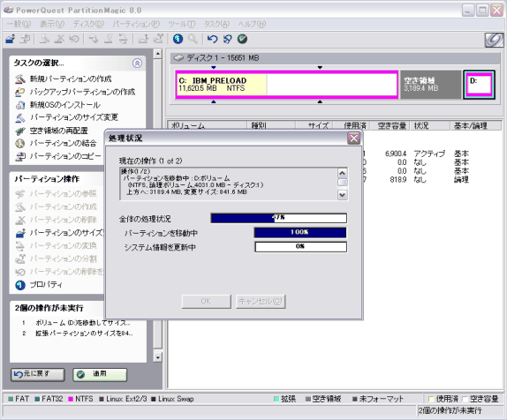Screen dimensions: 507x420
Task: Open the タスク(A) menu
Action: [216, 24]
